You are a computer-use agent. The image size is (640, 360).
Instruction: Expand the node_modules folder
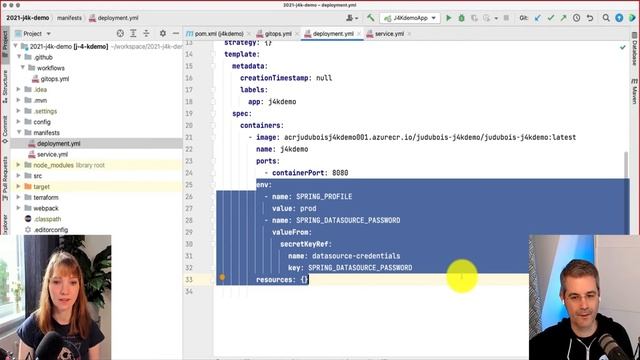[18, 165]
